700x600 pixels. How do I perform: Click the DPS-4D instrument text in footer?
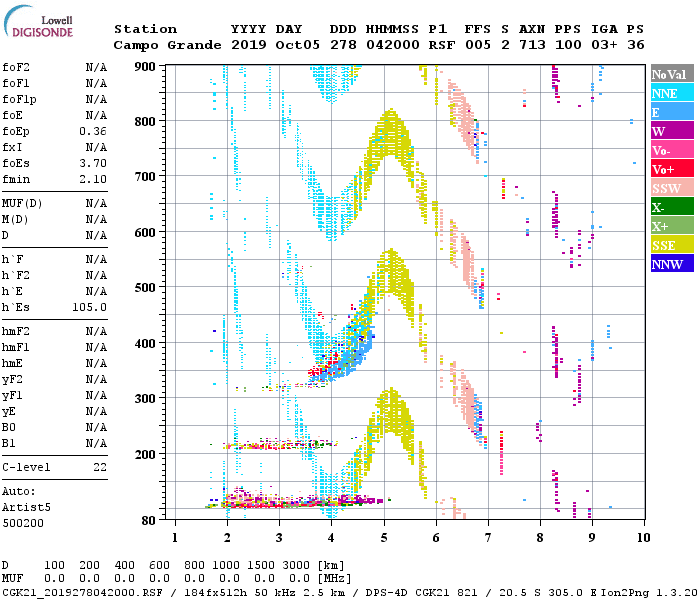386,593
